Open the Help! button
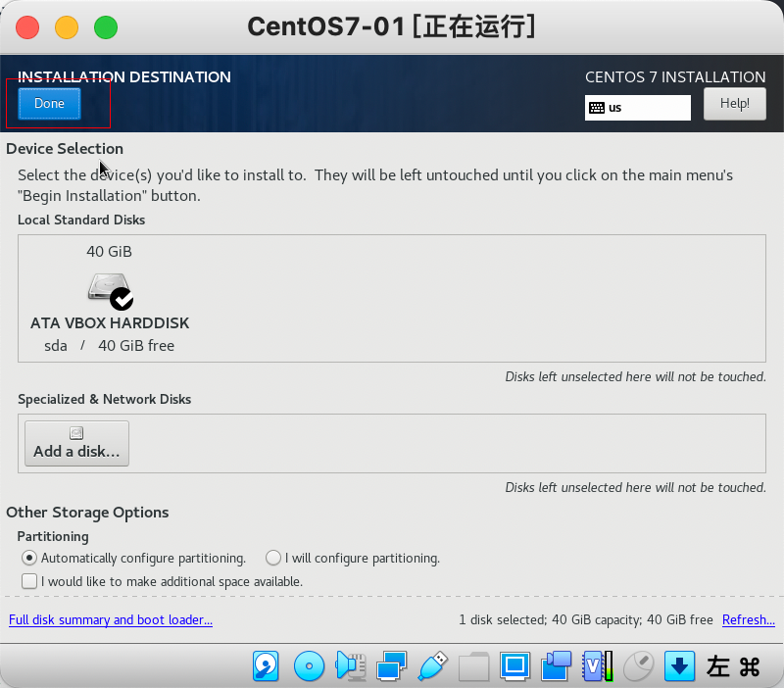Image resolution: width=784 pixels, height=688 pixels. (734, 104)
